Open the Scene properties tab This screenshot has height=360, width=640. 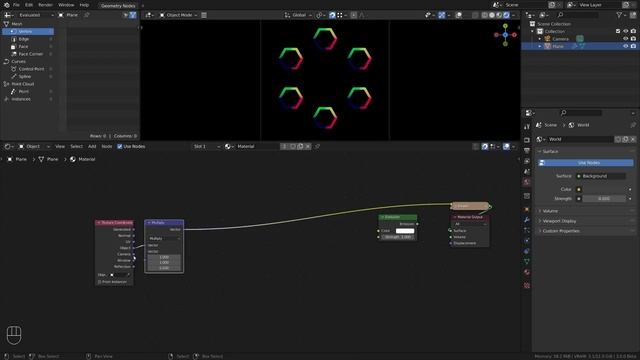coord(527,172)
